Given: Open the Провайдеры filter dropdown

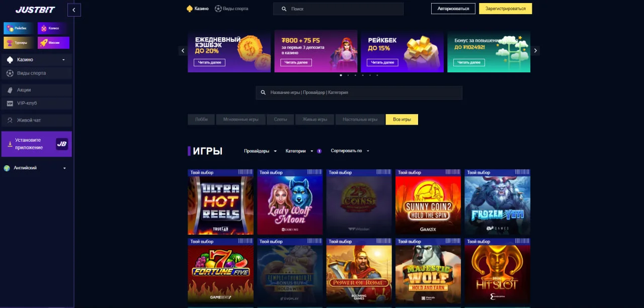Looking at the screenshot, I should (261, 151).
